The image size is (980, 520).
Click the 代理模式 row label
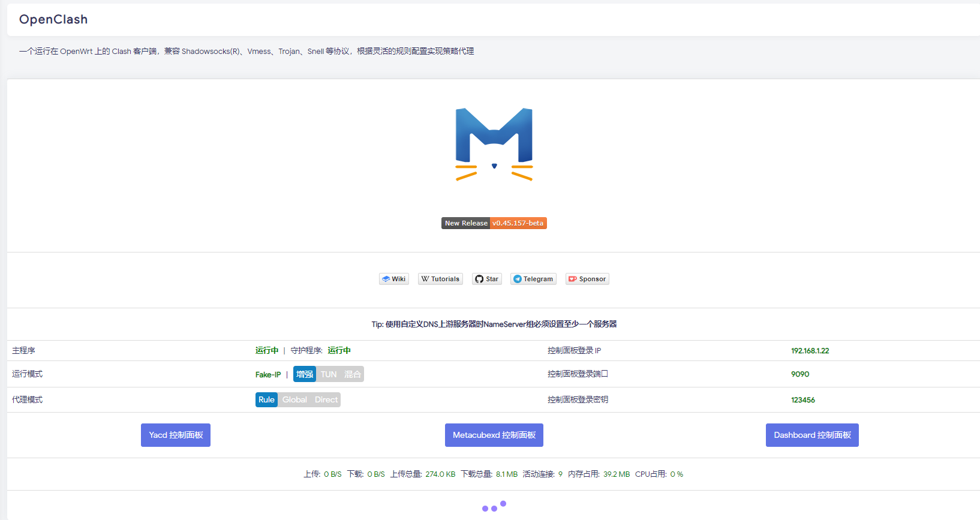[27, 399]
